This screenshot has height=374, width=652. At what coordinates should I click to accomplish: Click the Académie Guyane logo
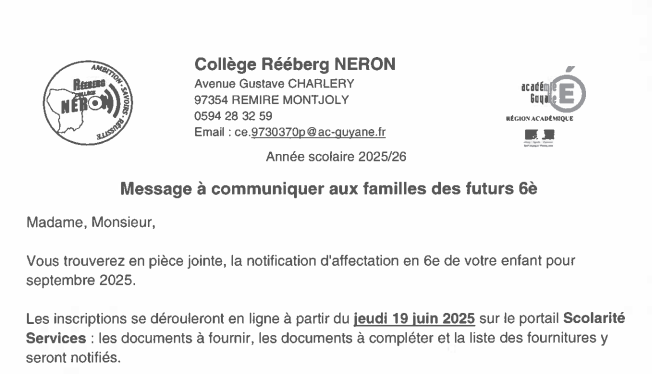point(553,90)
